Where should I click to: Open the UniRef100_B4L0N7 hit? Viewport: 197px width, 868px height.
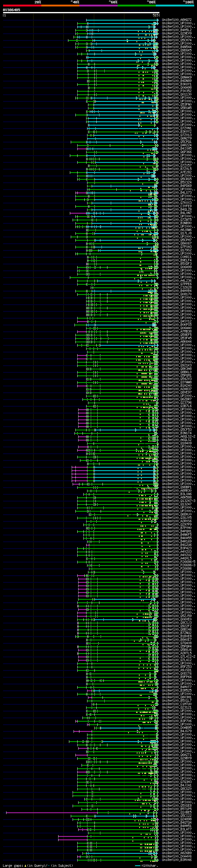(177, 213)
